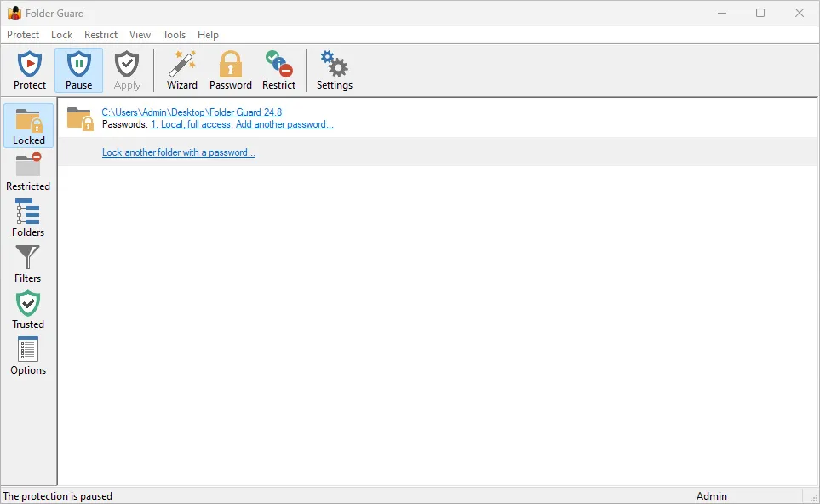This screenshot has width=820, height=504.
Task: Click the locked folder icon in list
Action: (x=80, y=118)
